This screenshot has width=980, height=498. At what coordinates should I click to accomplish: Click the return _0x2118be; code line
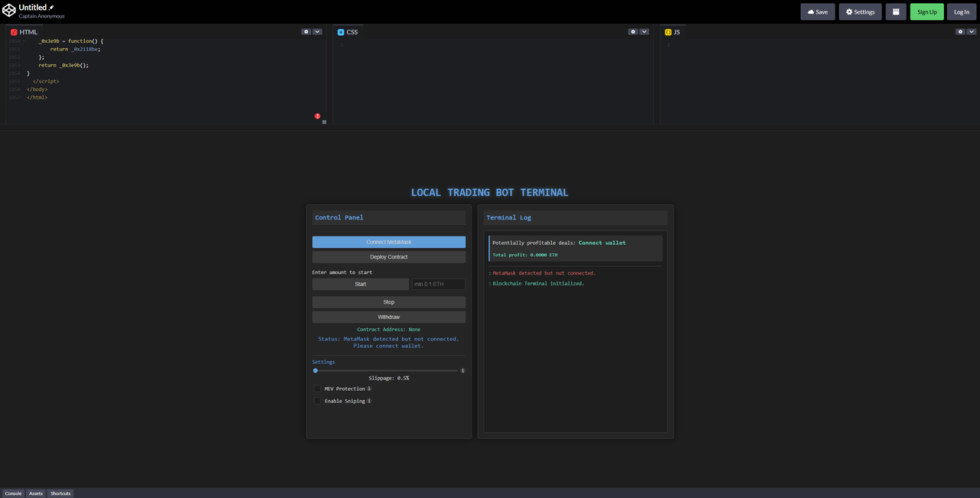[x=75, y=49]
